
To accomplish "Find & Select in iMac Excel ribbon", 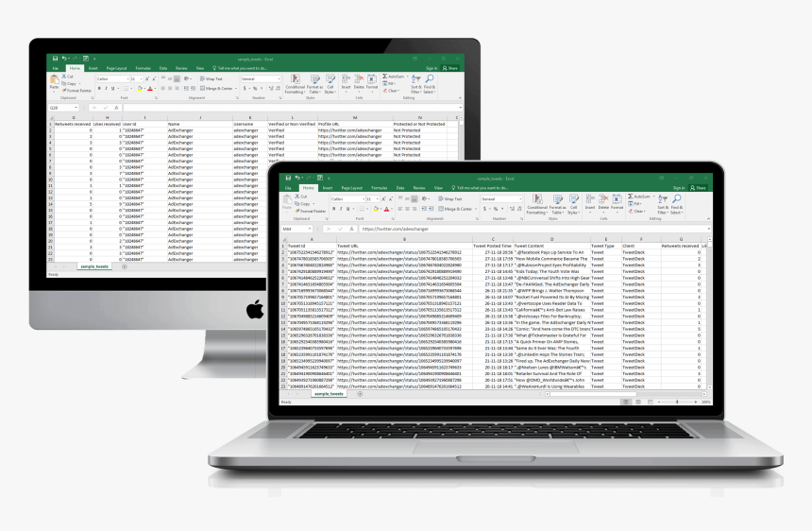I will [429, 84].
